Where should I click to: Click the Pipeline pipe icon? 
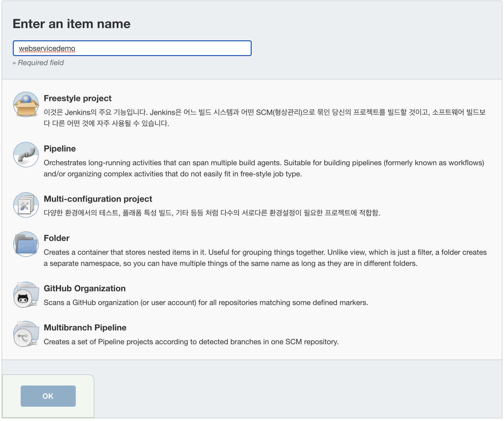26,155
